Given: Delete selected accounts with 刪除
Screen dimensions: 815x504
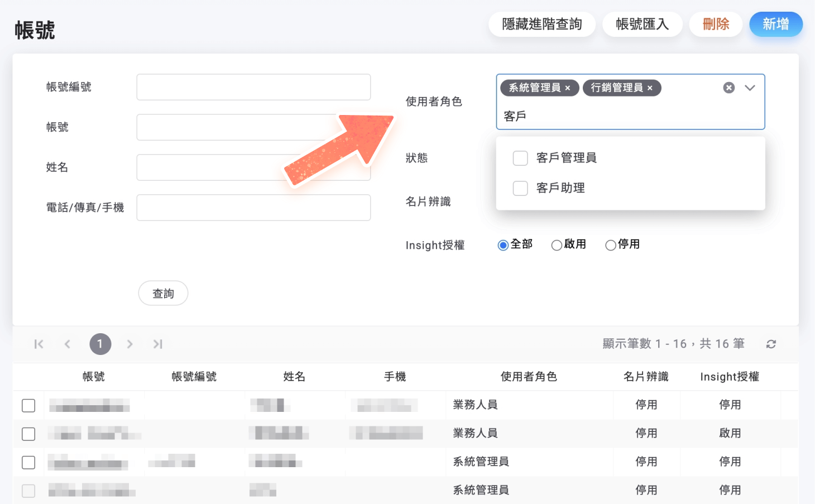Looking at the screenshot, I should coord(715,24).
